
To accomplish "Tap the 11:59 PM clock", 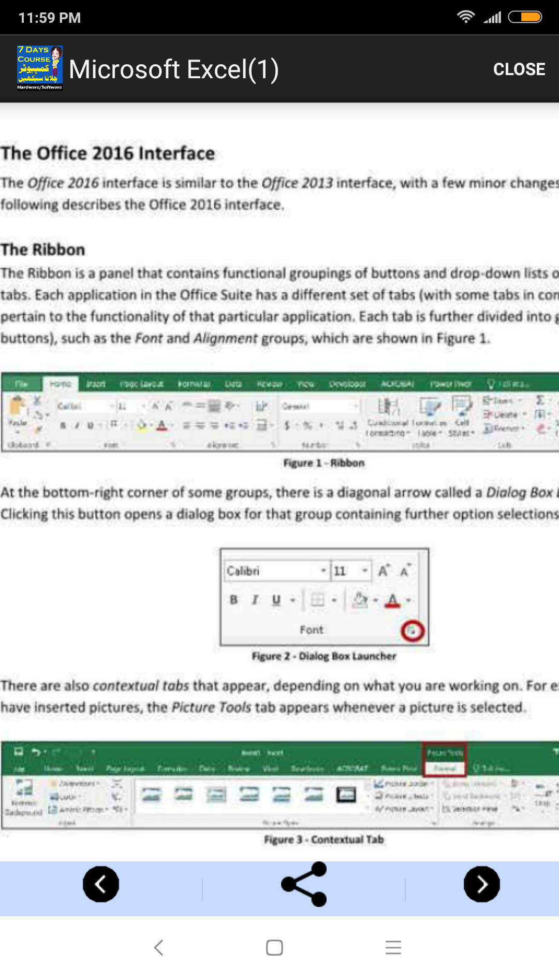I will [x=50, y=18].
